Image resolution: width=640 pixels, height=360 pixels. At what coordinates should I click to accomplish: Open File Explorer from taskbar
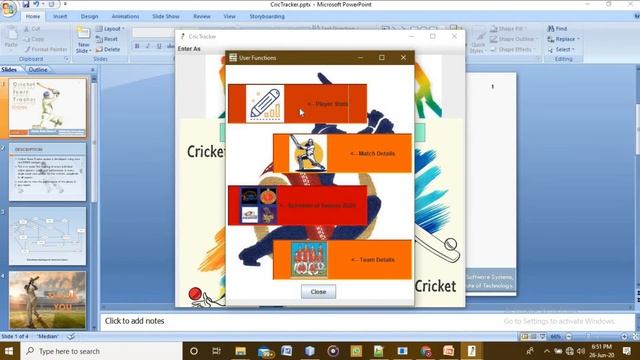(240, 351)
